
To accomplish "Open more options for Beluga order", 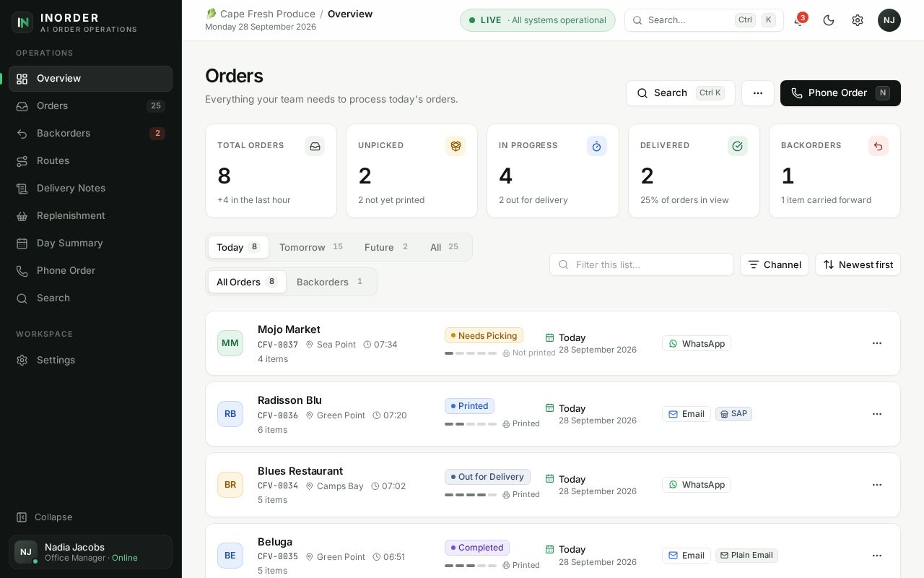I will (x=877, y=556).
